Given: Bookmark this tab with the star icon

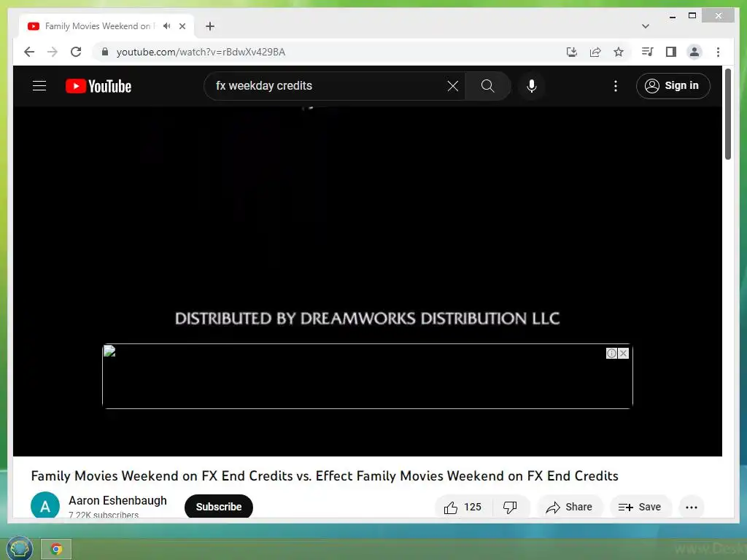Looking at the screenshot, I should [x=619, y=52].
